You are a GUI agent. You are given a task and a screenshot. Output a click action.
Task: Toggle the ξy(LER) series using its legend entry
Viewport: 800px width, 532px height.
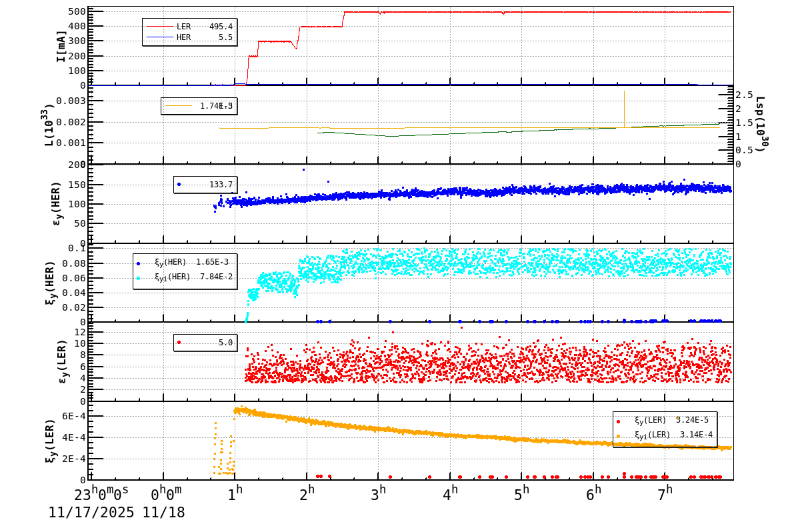click(618, 421)
